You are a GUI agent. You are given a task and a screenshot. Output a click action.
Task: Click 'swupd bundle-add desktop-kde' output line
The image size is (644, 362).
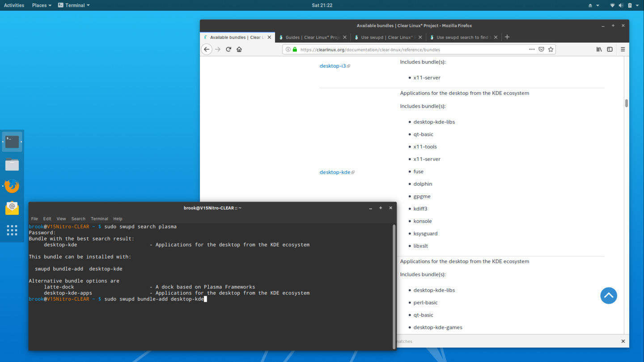coord(79,269)
